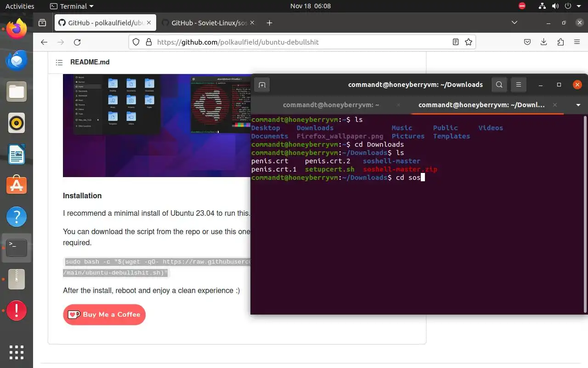Show the padlock connection info
Screen dimensions: 588x368
148,42
